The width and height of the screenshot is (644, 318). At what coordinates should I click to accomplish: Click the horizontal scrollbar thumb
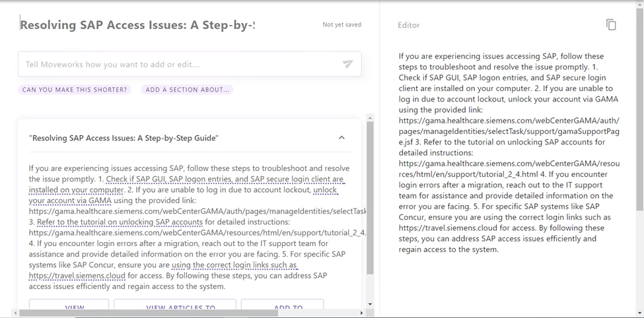click(149, 313)
